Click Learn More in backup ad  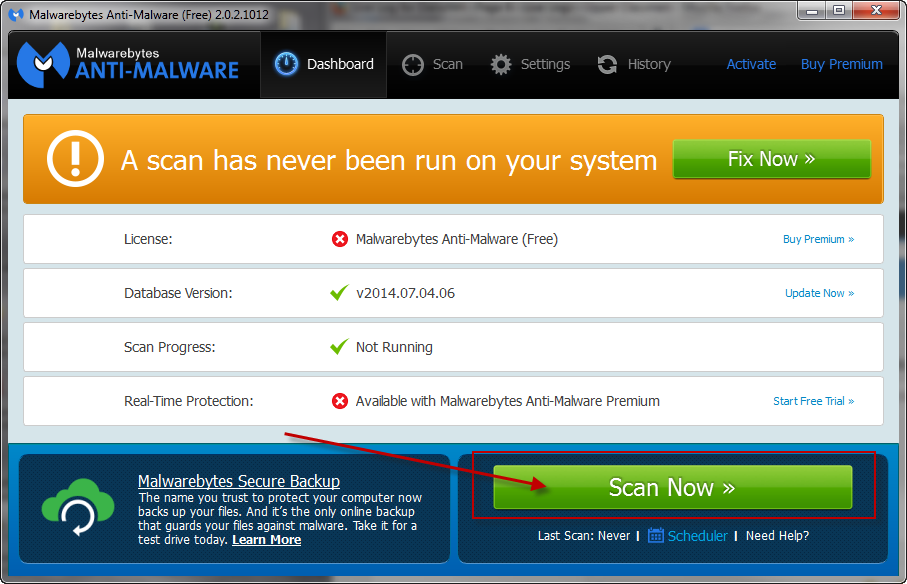pyautogui.click(x=267, y=540)
